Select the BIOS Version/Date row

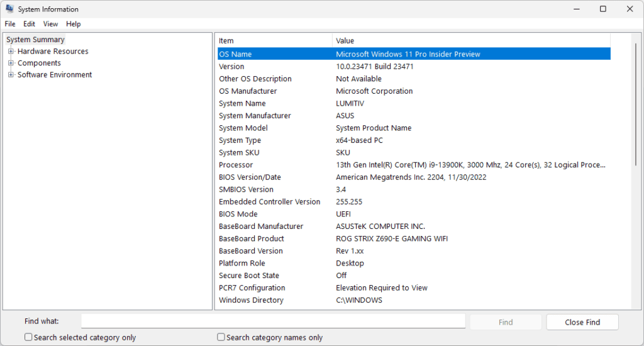414,177
